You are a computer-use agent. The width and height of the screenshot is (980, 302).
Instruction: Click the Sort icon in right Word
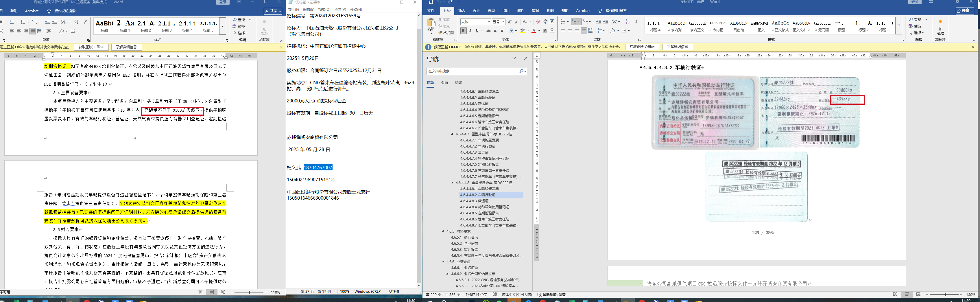click(x=628, y=22)
